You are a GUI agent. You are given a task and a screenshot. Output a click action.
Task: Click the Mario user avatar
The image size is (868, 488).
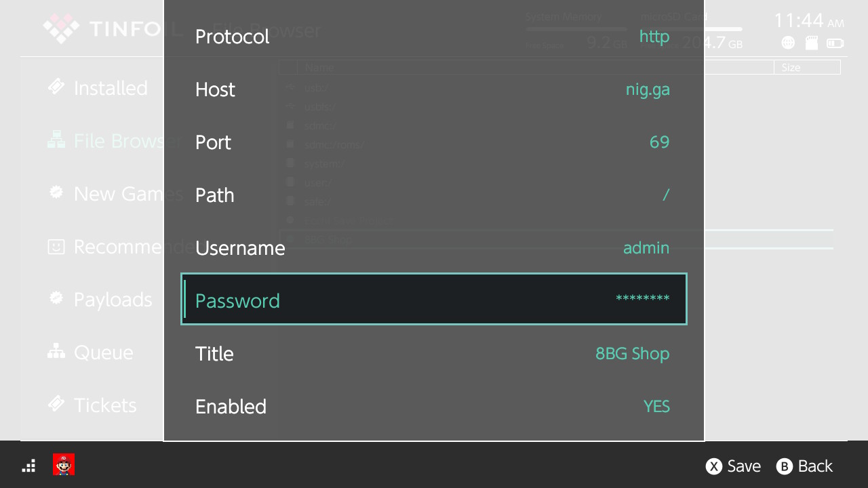tap(64, 465)
